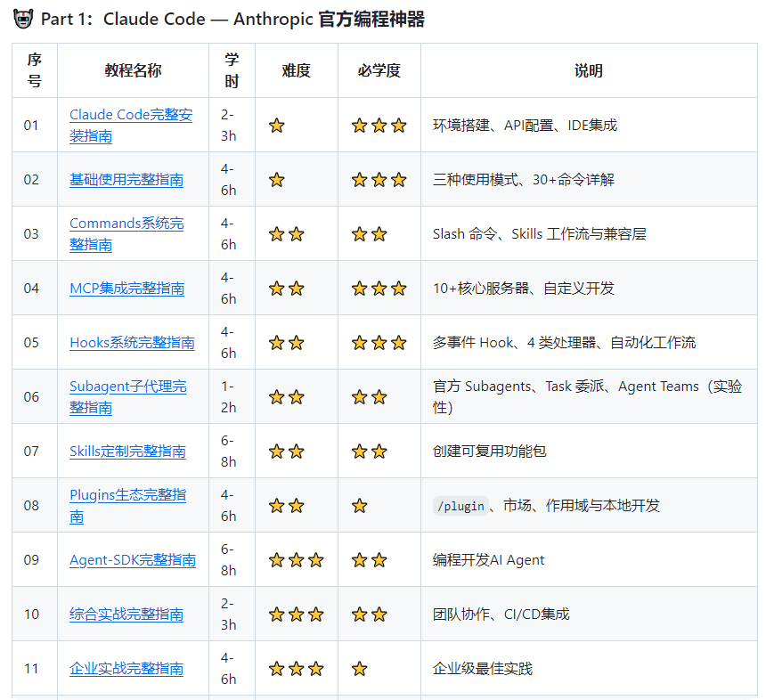Click the must-learn single star in row 08
The width and height of the screenshot is (766, 700).
tap(360, 506)
